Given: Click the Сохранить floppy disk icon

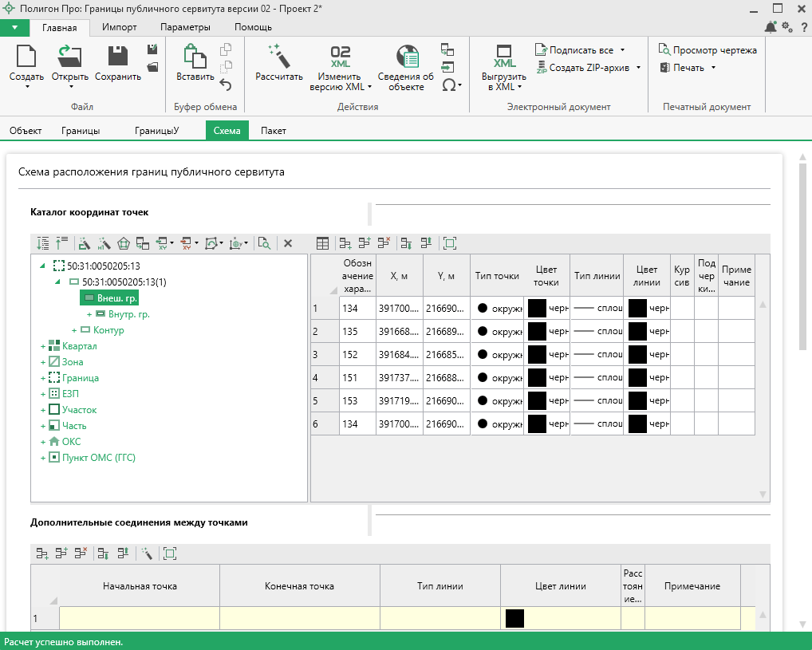Looking at the screenshot, I should click(118, 57).
